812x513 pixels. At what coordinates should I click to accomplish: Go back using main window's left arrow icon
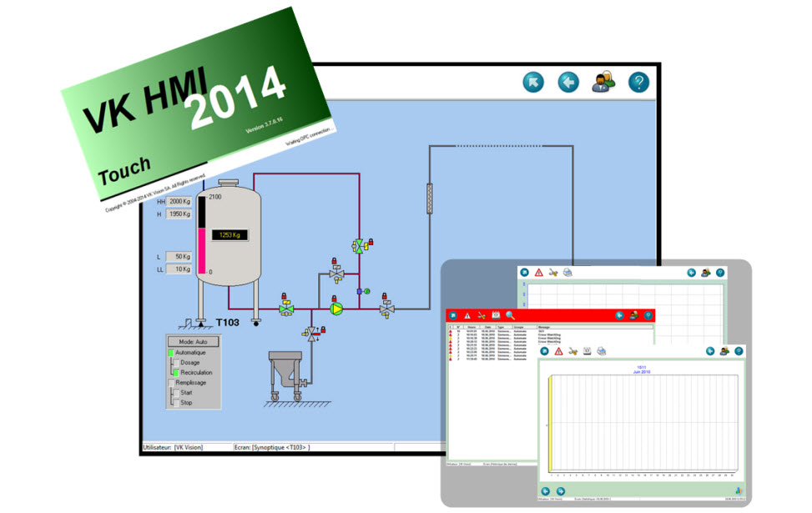click(x=568, y=83)
